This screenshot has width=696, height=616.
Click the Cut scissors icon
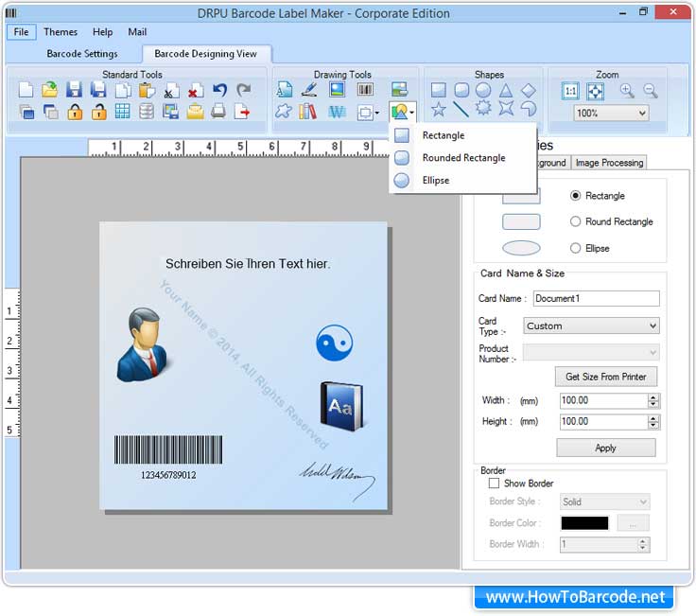170,91
